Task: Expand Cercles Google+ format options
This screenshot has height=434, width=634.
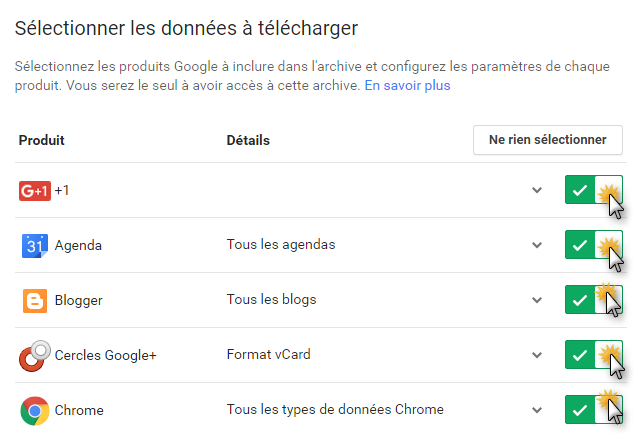Action: (x=537, y=355)
